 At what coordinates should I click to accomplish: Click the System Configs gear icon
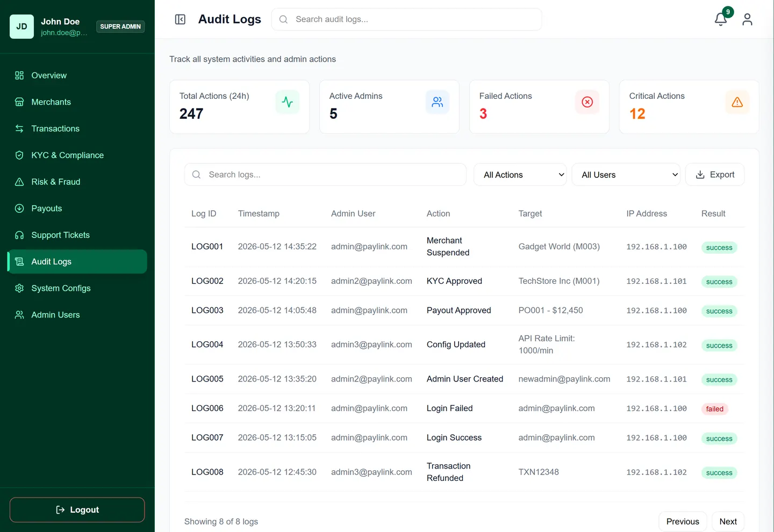(x=19, y=288)
